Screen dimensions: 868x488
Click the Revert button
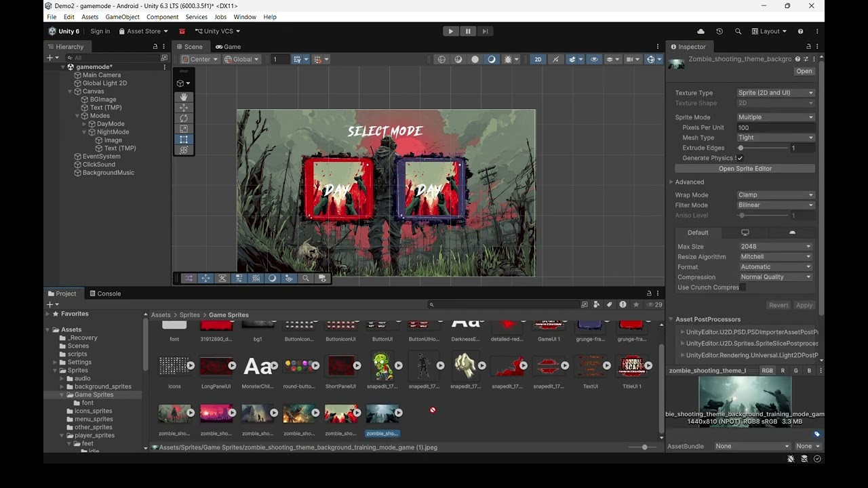coord(778,306)
